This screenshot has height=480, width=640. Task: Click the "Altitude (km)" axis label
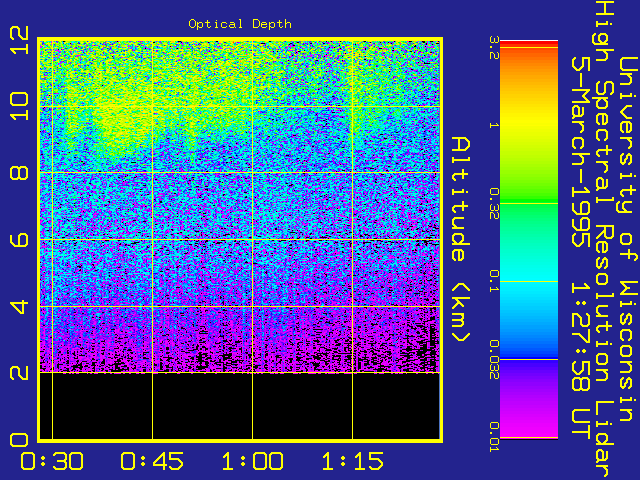[x=460, y=240]
